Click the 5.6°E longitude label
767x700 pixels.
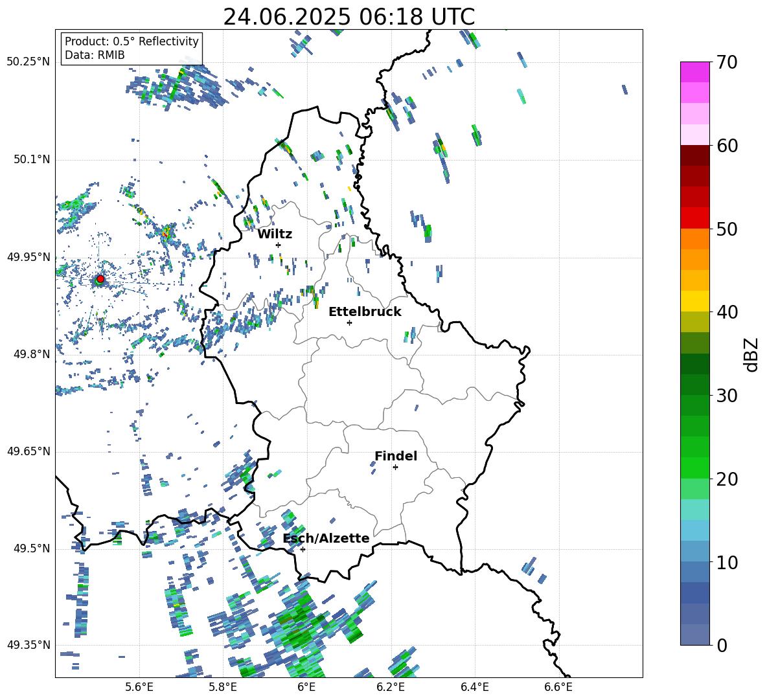[x=139, y=687]
